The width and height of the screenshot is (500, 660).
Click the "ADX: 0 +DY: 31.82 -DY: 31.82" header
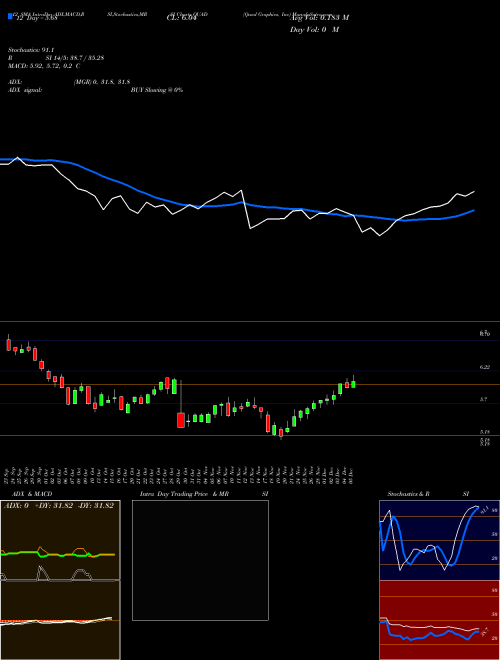click(x=59, y=506)
